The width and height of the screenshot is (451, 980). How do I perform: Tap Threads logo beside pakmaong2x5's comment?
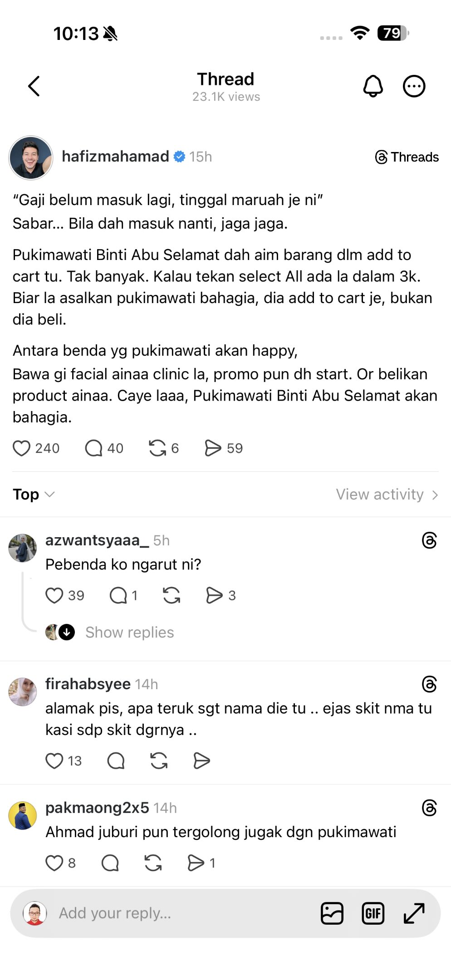pos(429,808)
